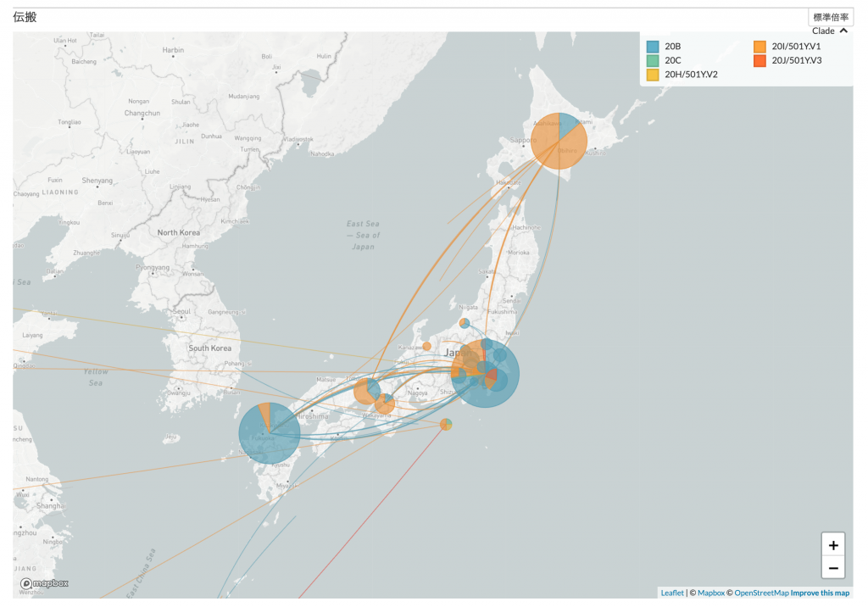
Task: Click the zoom in plus button
Action: coord(833,545)
